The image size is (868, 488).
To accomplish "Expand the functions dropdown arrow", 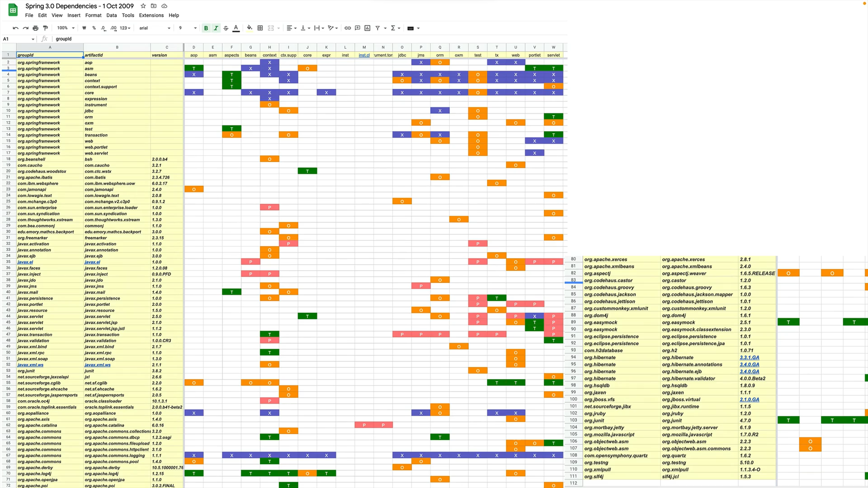I will click(x=399, y=28).
